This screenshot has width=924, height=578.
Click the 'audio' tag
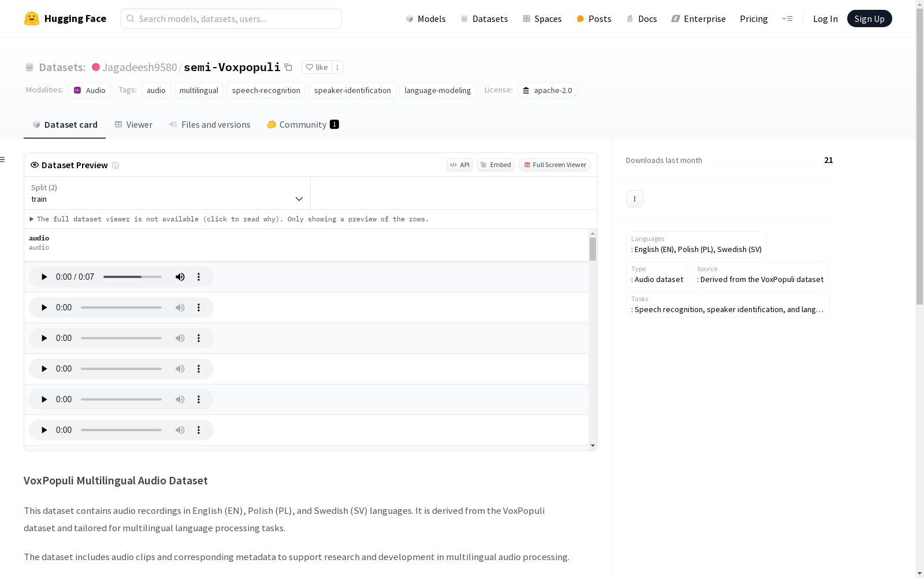point(156,90)
